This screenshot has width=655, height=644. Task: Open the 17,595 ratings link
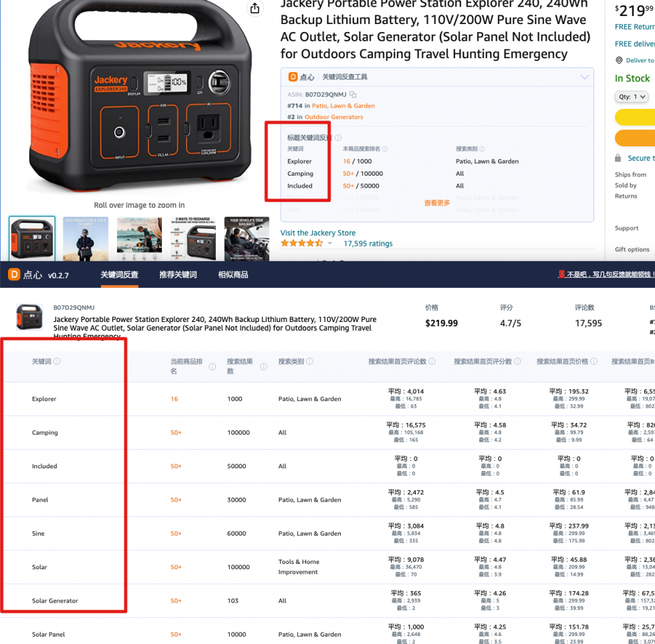pos(368,243)
